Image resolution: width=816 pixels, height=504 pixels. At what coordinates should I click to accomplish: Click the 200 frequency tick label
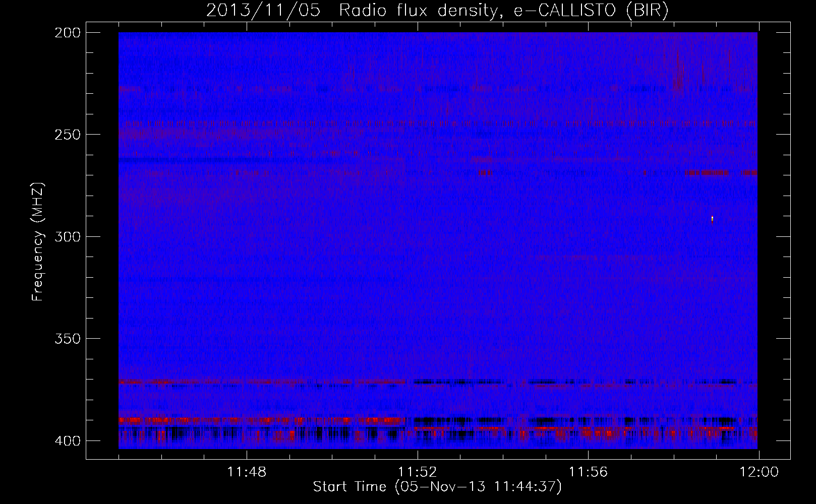click(67, 33)
